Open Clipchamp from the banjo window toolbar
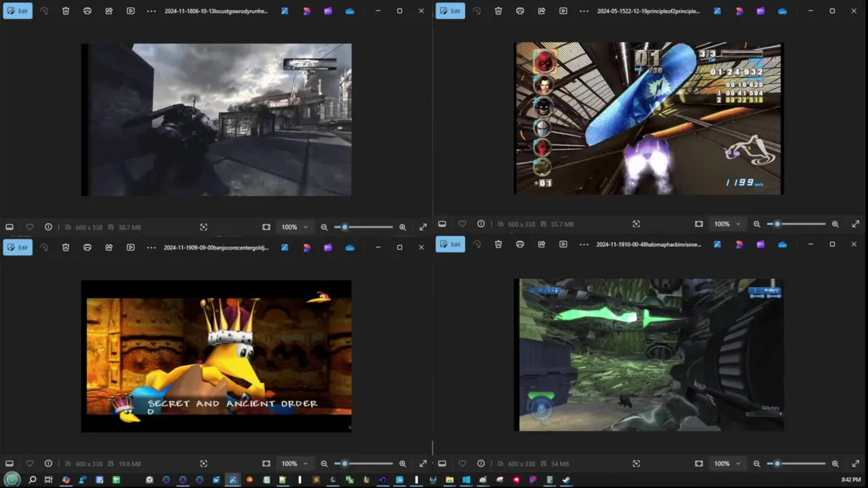The width and height of the screenshot is (868, 488). tap(328, 247)
